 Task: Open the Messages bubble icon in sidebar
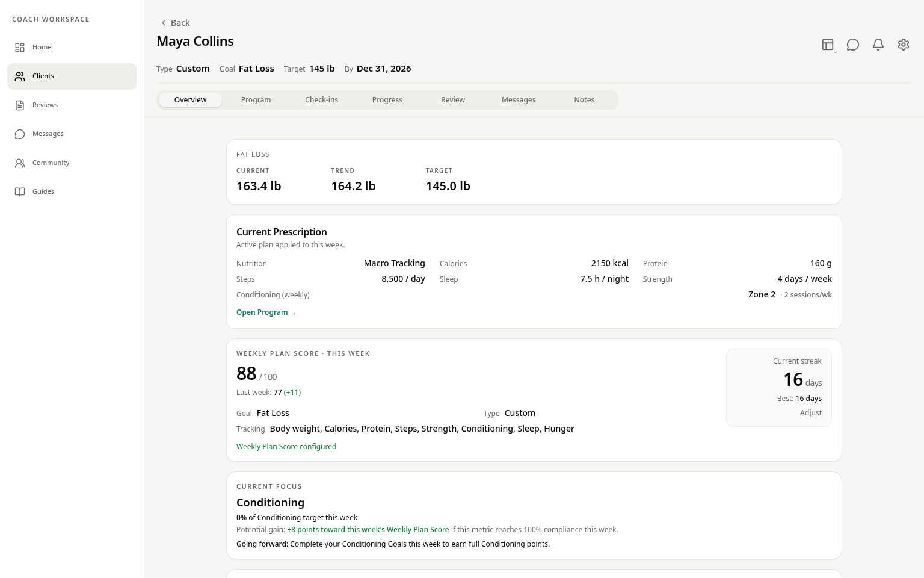tap(20, 134)
